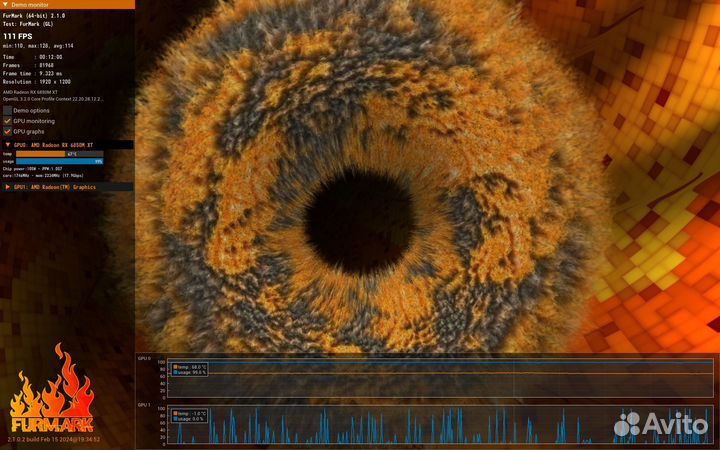The width and height of the screenshot is (720, 450).
Task: Click the 'Resolution : 1920 x 1200' row
Action: tap(37, 82)
